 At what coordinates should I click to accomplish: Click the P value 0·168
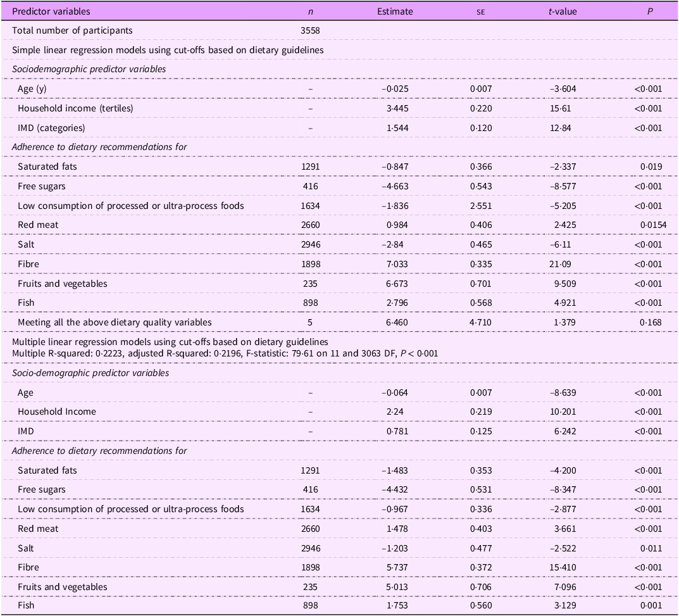tap(651, 322)
